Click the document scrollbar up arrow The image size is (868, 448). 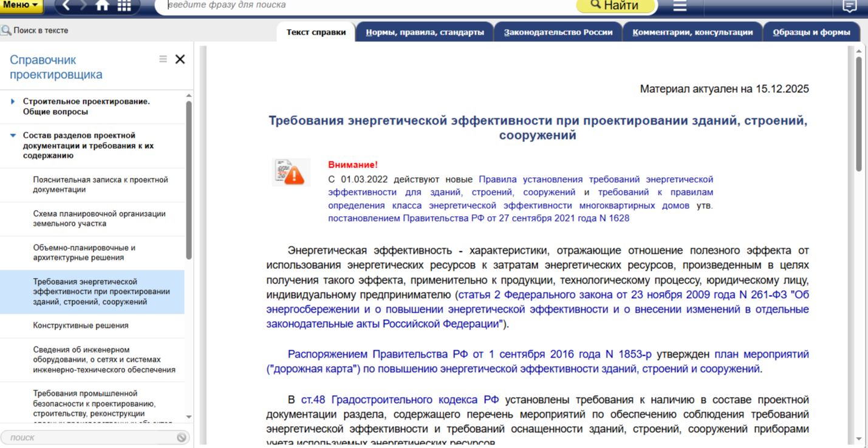[859, 52]
